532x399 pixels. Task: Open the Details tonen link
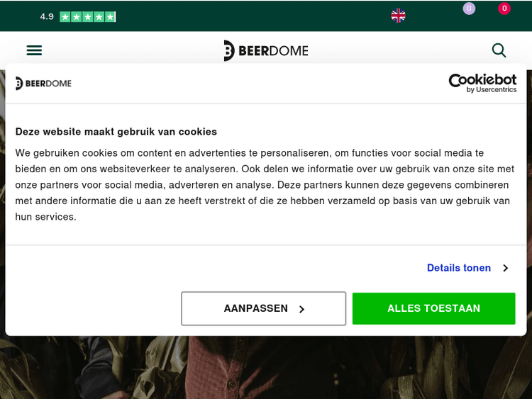(458, 268)
